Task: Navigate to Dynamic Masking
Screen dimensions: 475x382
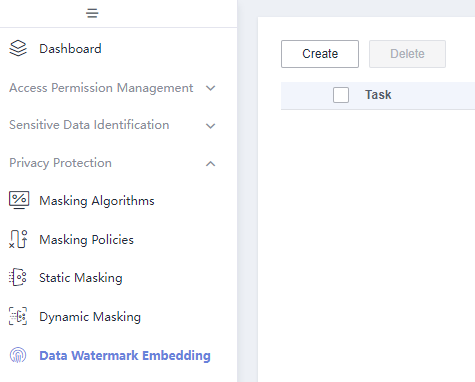Action: pos(90,317)
